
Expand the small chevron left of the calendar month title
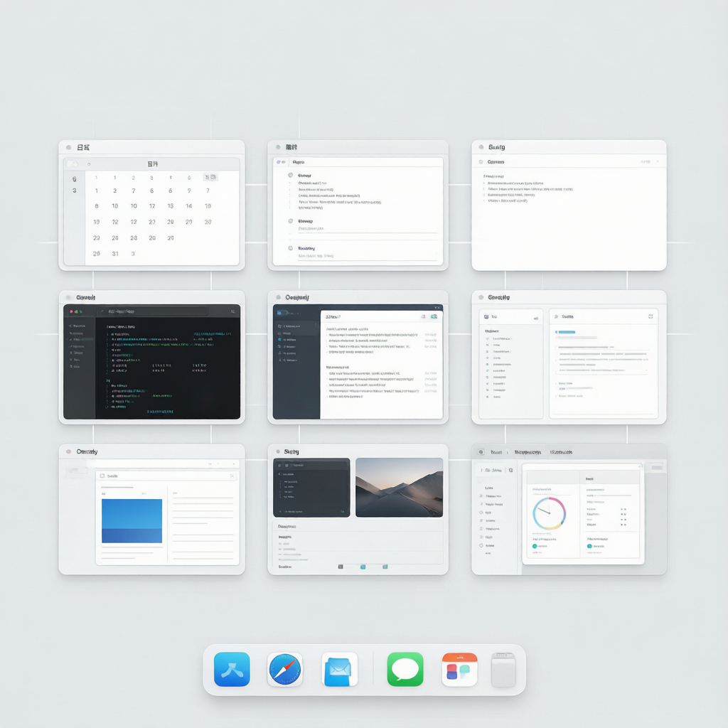pyautogui.click(x=89, y=164)
